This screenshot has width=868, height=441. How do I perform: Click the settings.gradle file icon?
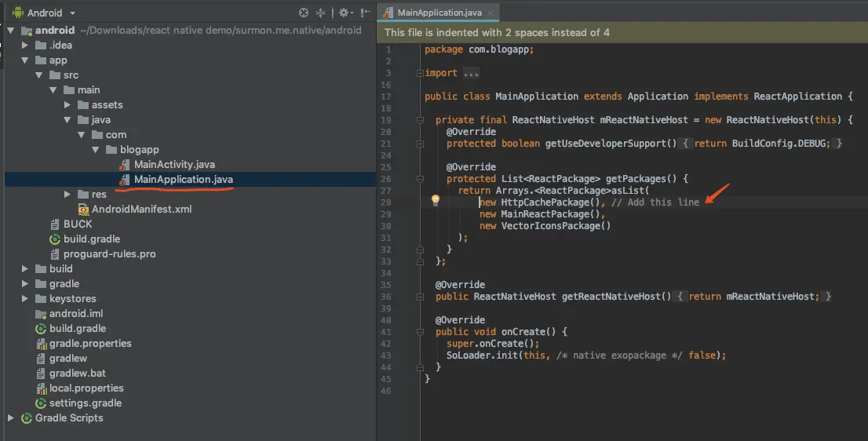pyautogui.click(x=40, y=403)
